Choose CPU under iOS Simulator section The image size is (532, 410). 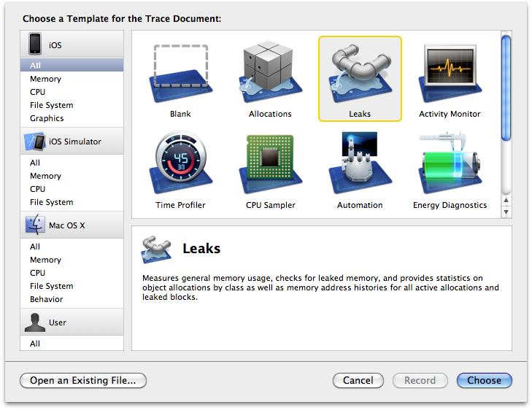(72, 189)
